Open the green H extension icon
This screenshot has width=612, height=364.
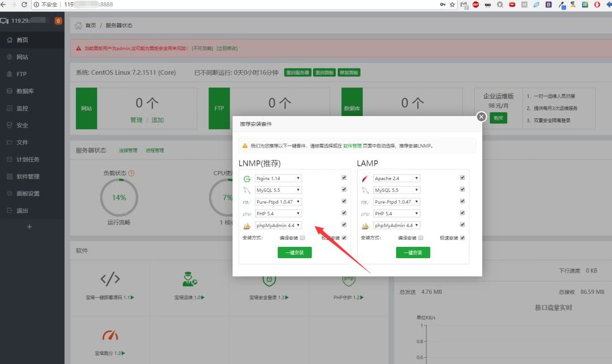(x=585, y=5)
